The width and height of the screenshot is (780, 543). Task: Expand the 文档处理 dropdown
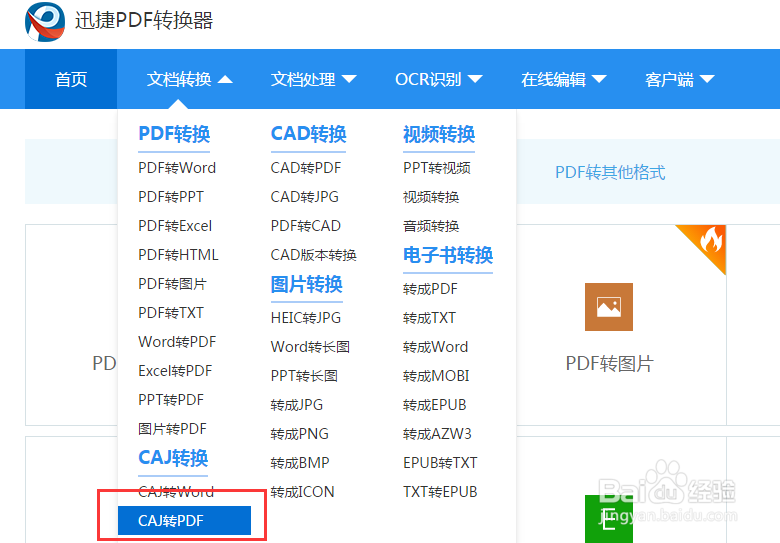pyautogui.click(x=313, y=79)
